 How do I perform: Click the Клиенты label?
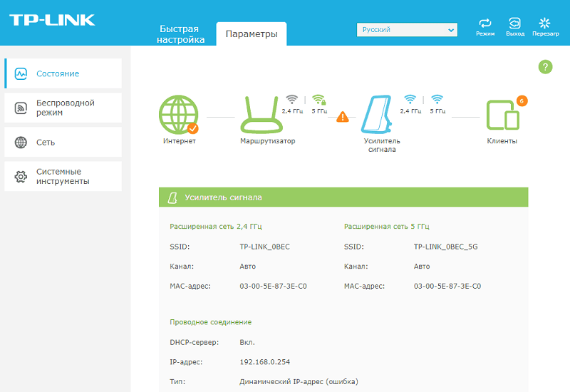pos(502,141)
